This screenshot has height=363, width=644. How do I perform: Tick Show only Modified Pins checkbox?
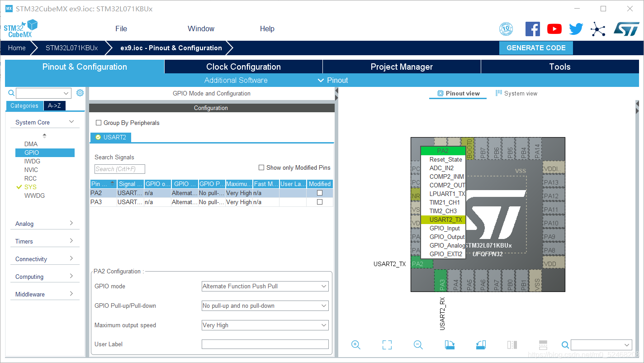[261, 167]
